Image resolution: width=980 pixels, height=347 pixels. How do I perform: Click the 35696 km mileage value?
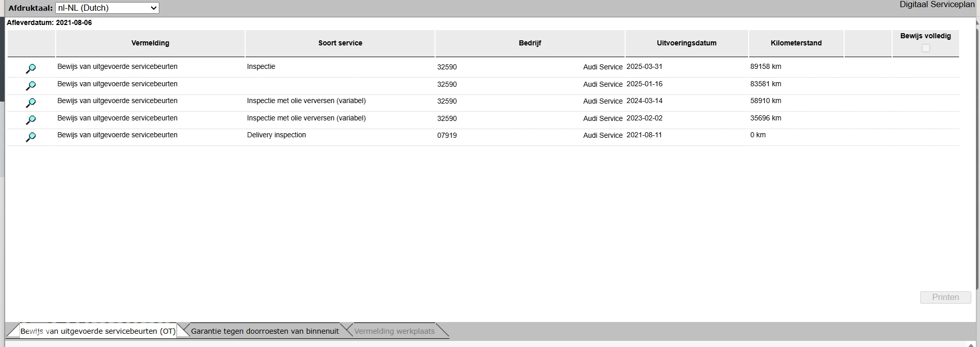coord(766,118)
